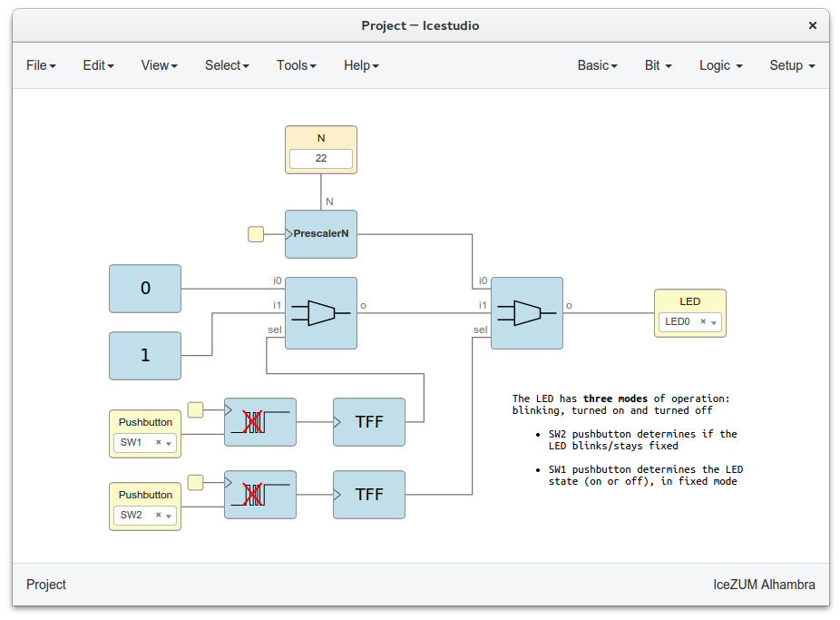
Task: Clear the LED0 pin selection with its x
Action: coord(703,321)
